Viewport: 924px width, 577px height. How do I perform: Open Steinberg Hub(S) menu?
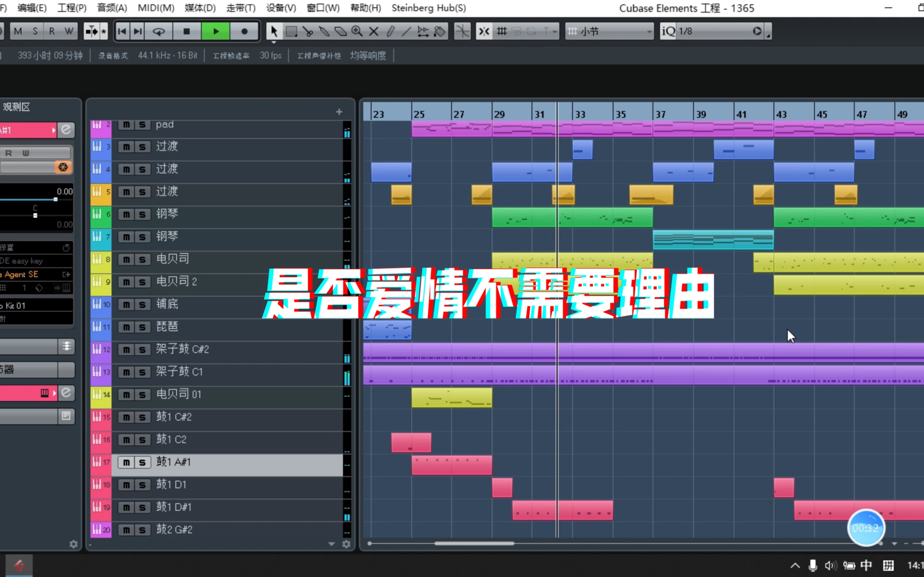(429, 8)
